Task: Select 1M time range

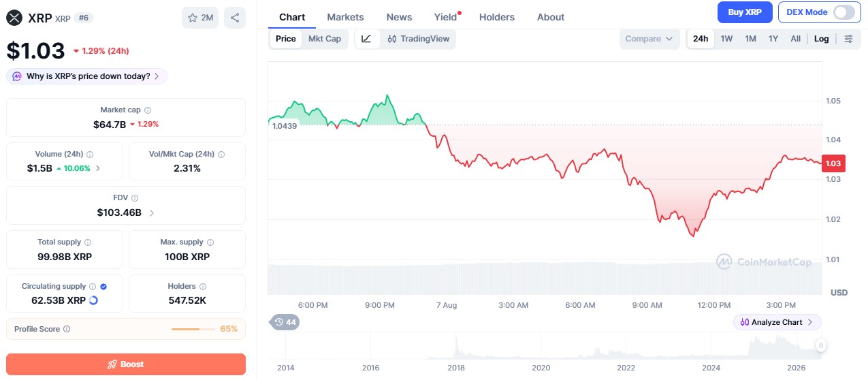Action: point(750,39)
